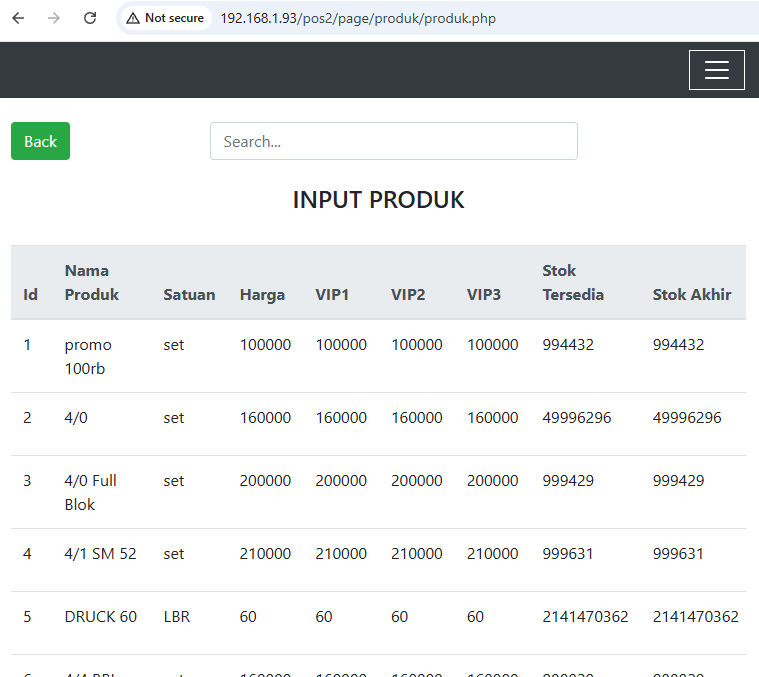
Task: Click the Nama Produk column header
Action: (91, 282)
